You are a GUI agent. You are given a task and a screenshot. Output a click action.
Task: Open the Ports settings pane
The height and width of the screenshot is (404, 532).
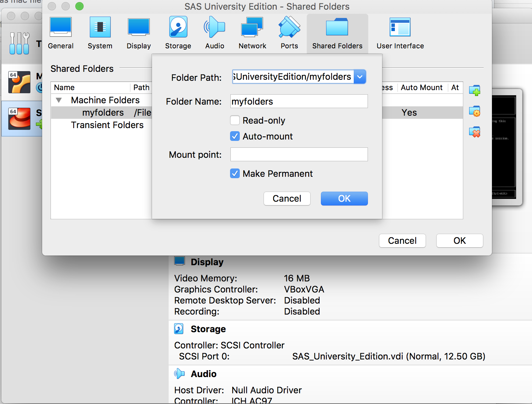click(x=289, y=33)
